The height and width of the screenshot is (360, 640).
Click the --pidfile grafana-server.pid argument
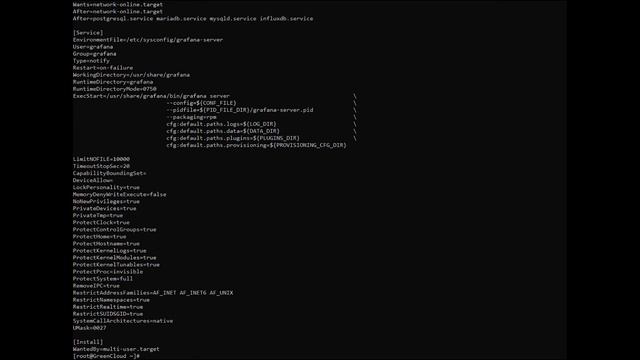(240, 110)
